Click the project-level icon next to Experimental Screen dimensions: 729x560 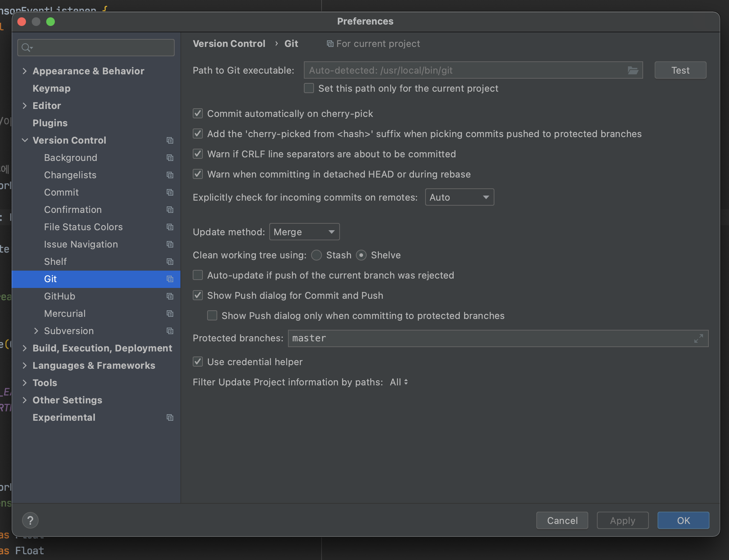pyautogui.click(x=170, y=417)
